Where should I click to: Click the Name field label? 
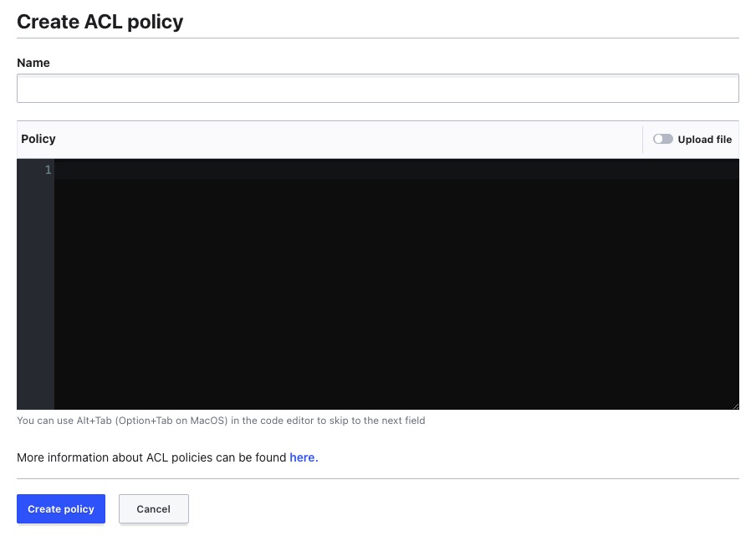click(33, 62)
